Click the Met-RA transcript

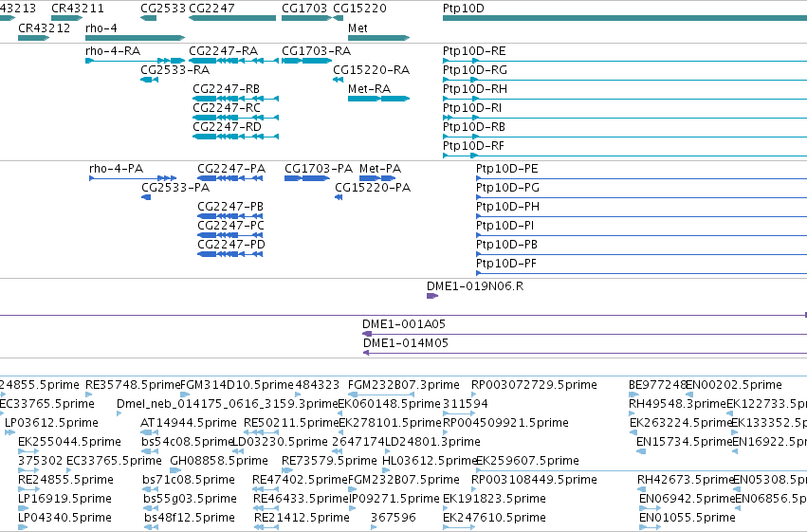369,88
